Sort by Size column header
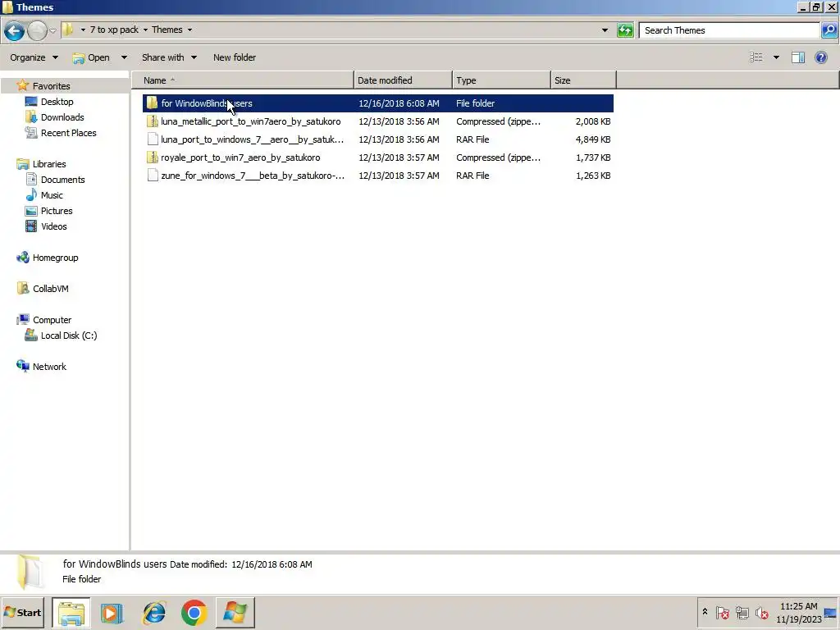 pyautogui.click(x=583, y=80)
